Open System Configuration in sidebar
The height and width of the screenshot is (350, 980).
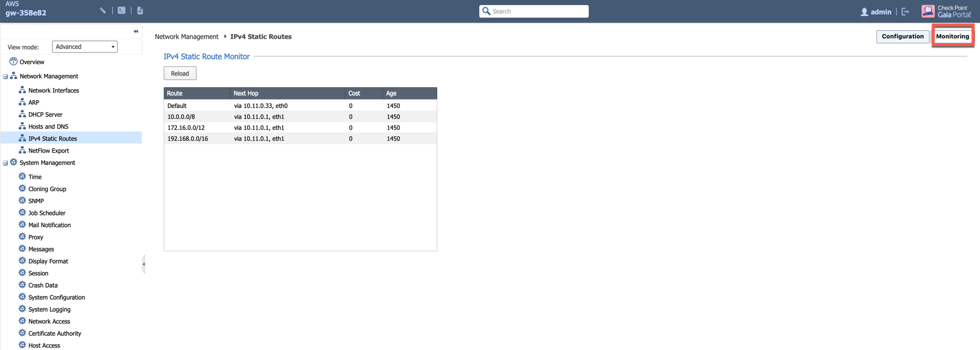(56, 297)
